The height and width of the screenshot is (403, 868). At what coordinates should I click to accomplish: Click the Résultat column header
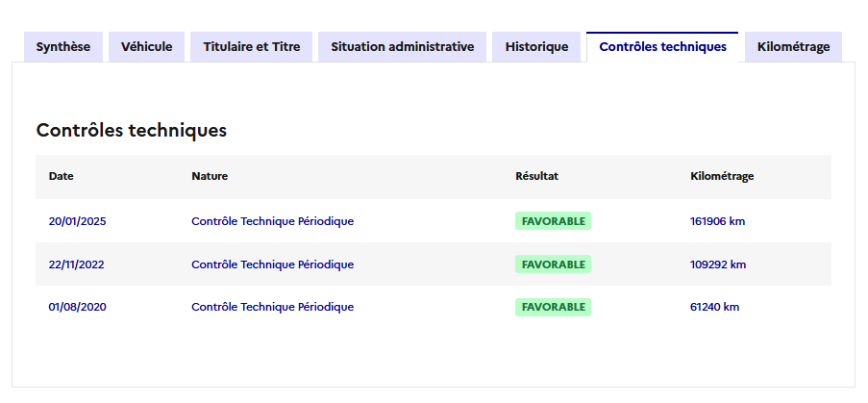pos(537,177)
